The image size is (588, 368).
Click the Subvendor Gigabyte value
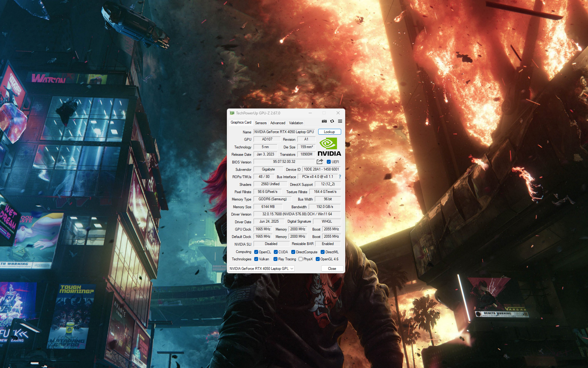(268, 169)
